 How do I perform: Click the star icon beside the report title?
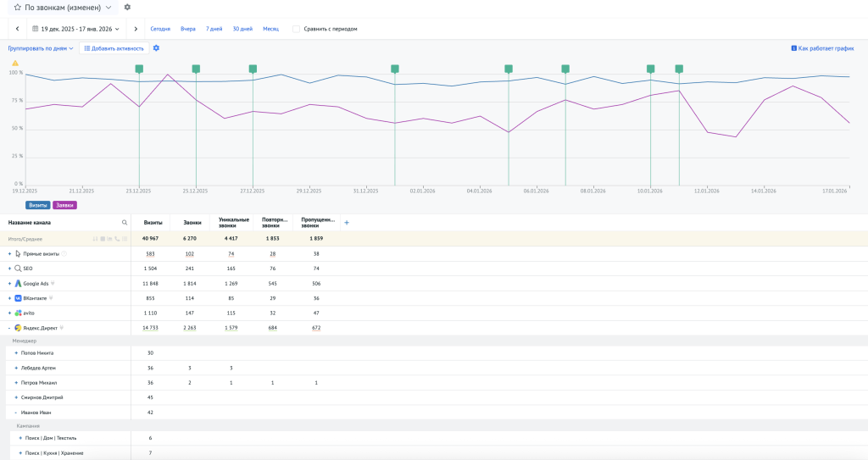(17, 8)
